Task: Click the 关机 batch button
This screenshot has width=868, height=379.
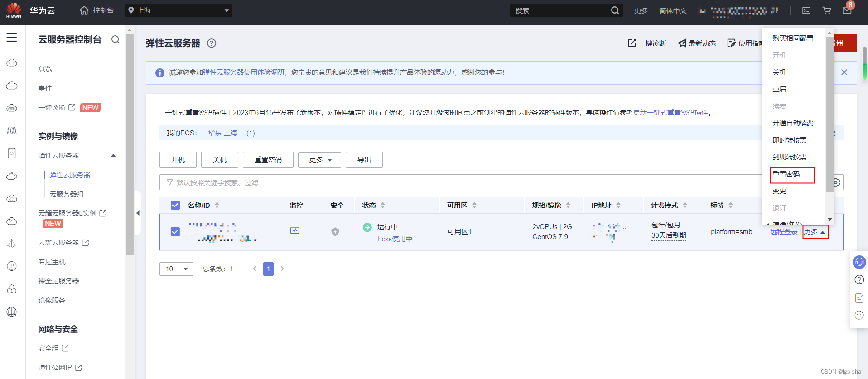Action: click(x=220, y=159)
